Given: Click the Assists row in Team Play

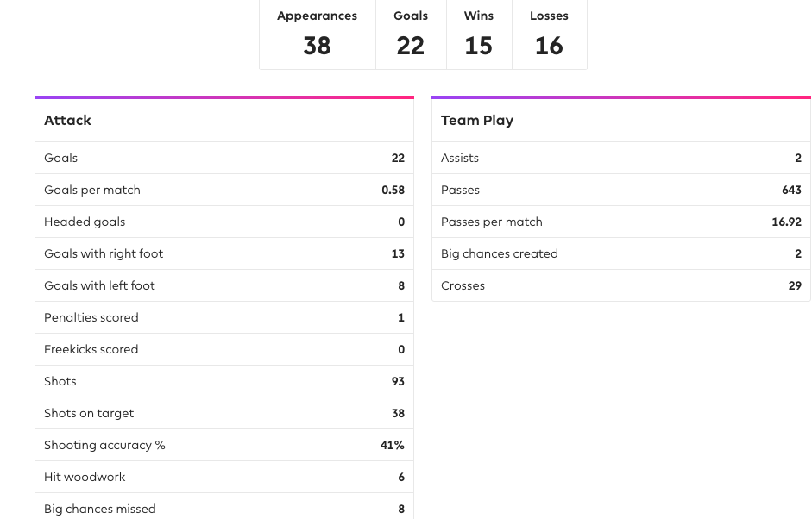Looking at the screenshot, I should click(x=620, y=158).
